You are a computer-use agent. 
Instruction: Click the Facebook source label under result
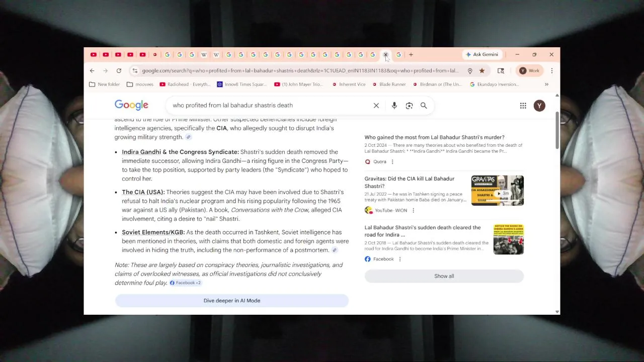coord(383,259)
